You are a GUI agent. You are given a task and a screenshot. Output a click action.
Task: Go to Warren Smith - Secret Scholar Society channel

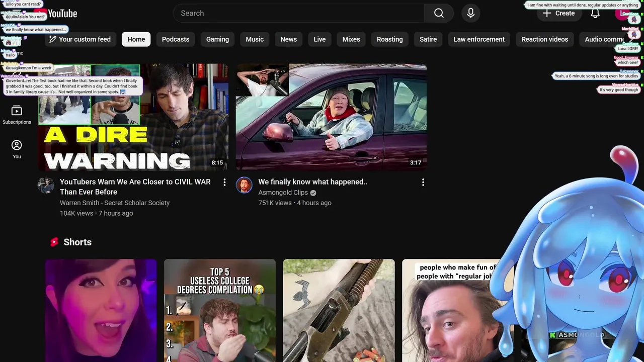coord(115,203)
